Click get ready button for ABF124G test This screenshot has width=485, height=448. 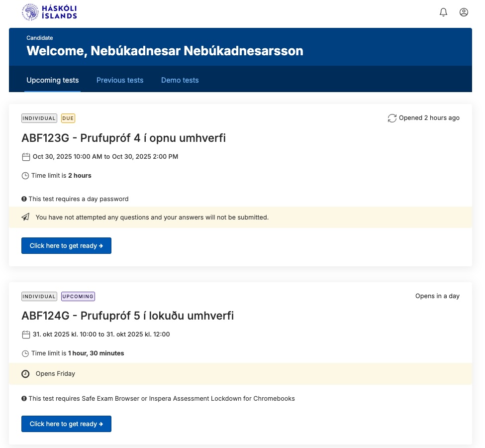tap(66, 424)
